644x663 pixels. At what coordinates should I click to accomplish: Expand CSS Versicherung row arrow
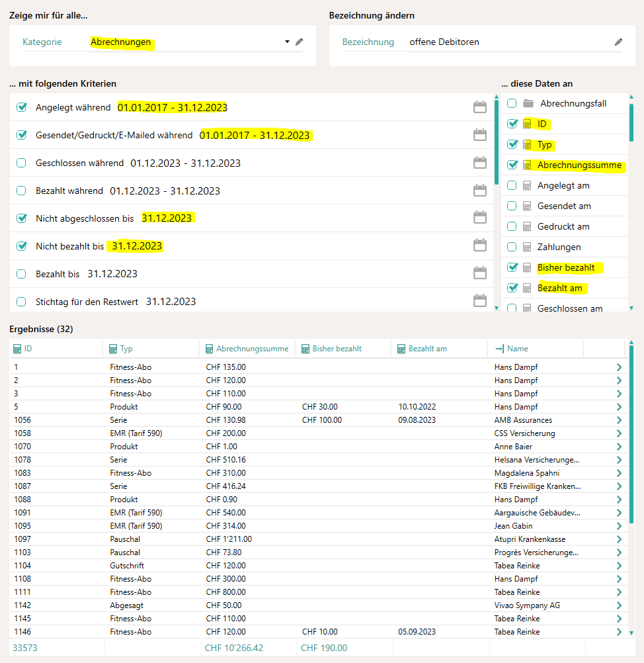click(619, 433)
